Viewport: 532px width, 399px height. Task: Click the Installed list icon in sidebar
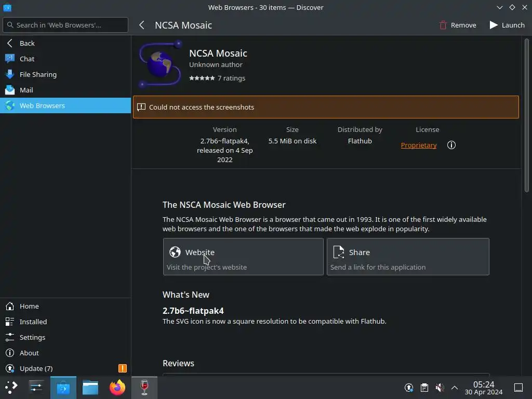[10, 322]
